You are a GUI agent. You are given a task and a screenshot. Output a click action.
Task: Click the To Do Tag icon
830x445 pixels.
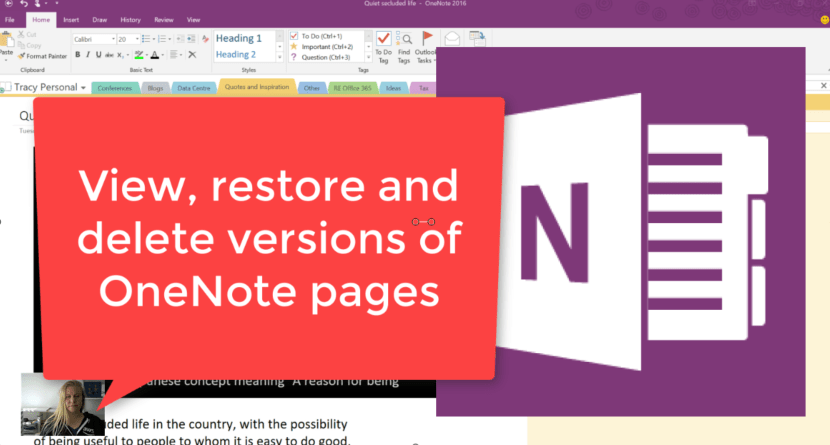tap(384, 42)
